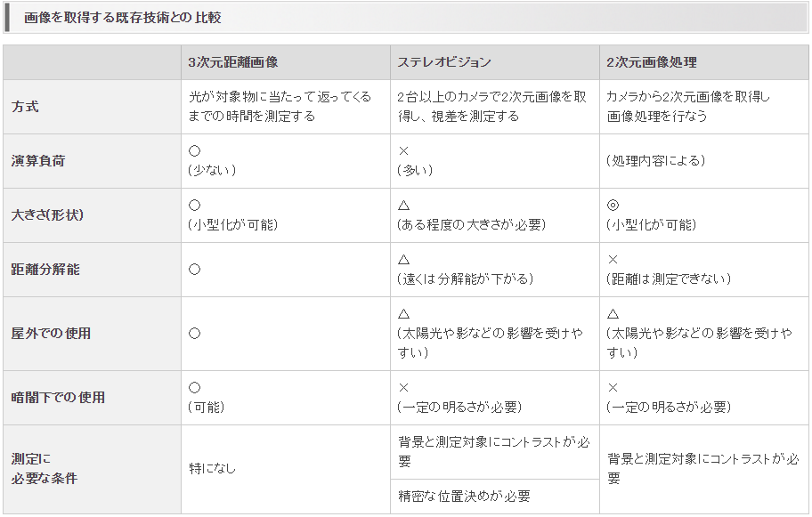The width and height of the screenshot is (812, 517).
Task: Click the 演算負荷 row header
Action: [38, 161]
